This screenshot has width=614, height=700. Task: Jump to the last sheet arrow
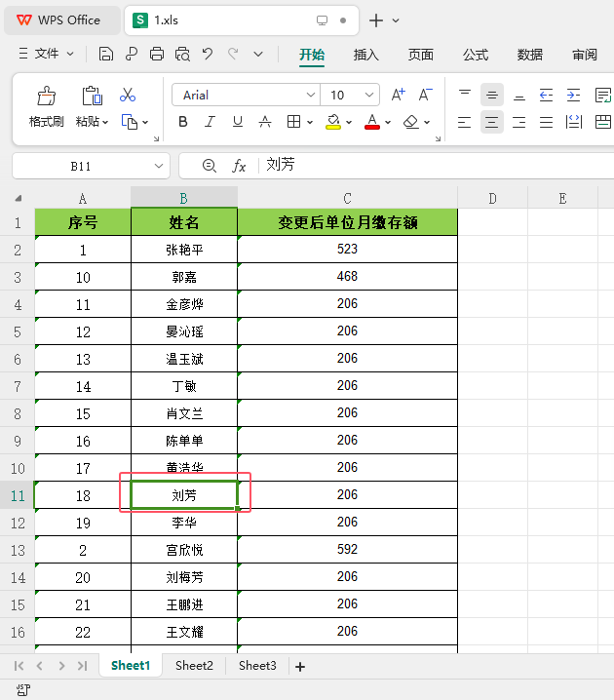[x=82, y=666]
